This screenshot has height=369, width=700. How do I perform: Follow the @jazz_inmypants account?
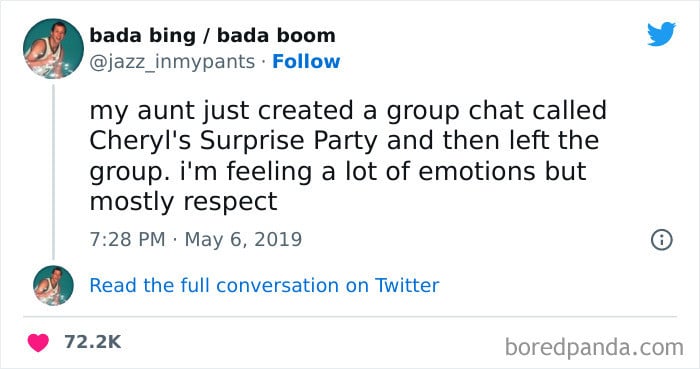tap(306, 62)
